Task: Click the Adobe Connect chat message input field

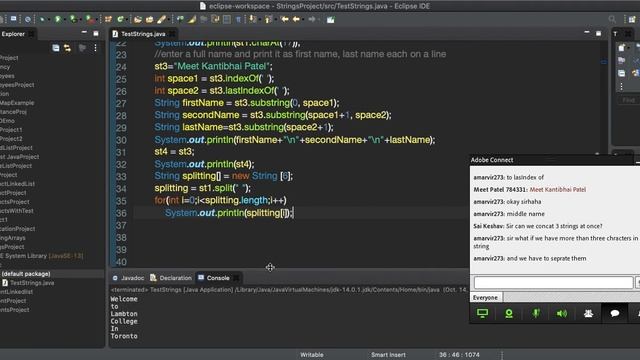Action: (553, 282)
